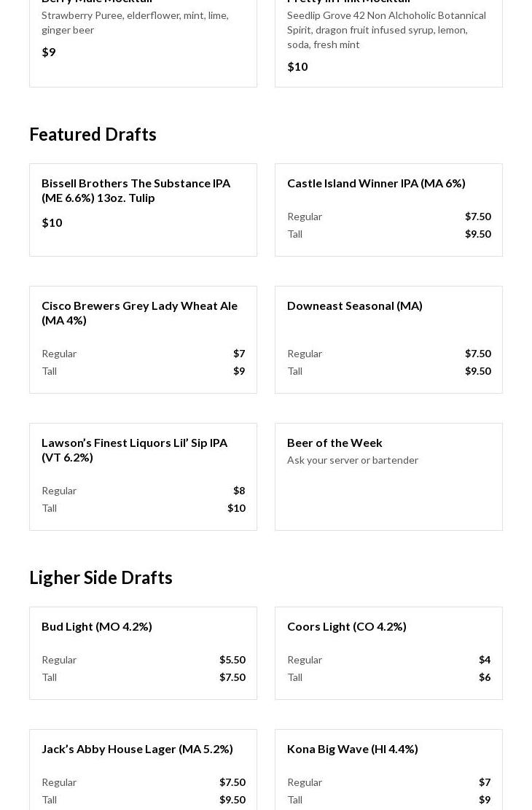
Task: Click Cisco Brewers Grey Lady Wheat Ale
Action: point(139,313)
